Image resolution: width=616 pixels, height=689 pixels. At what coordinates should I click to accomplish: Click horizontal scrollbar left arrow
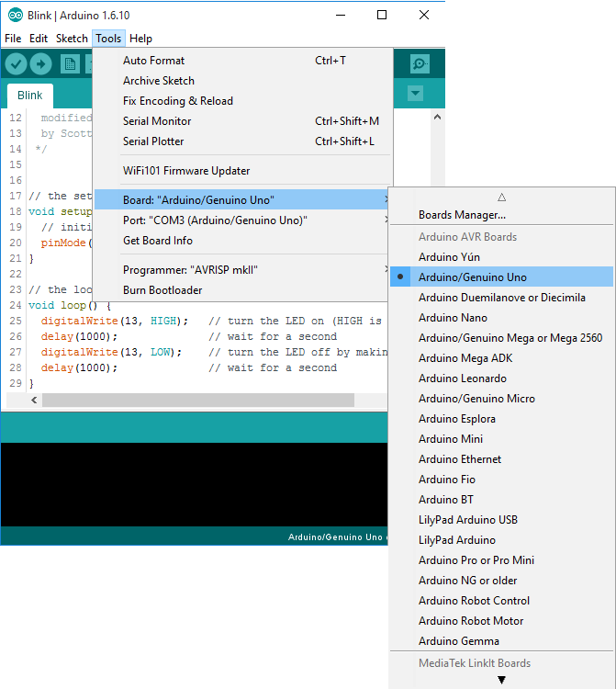point(34,400)
